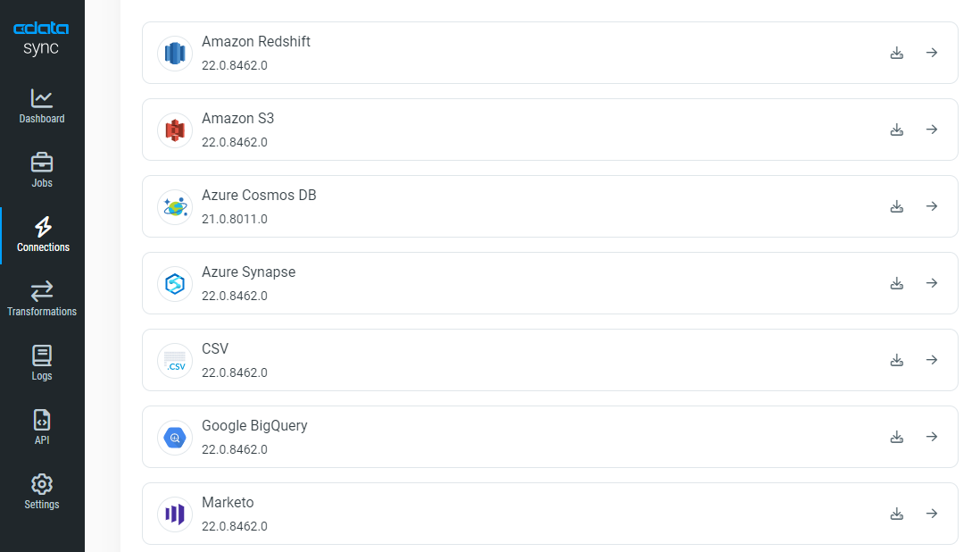The image size is (980, 552).
Task: Open the Dashboard sidebar section
Action: (42, 105)
